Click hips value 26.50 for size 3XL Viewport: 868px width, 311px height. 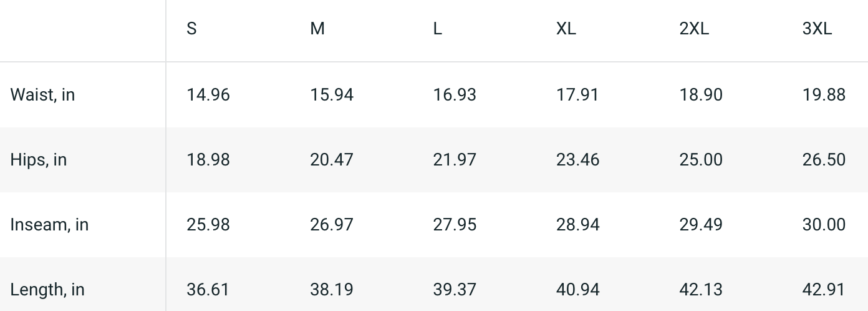click(824, 159)
